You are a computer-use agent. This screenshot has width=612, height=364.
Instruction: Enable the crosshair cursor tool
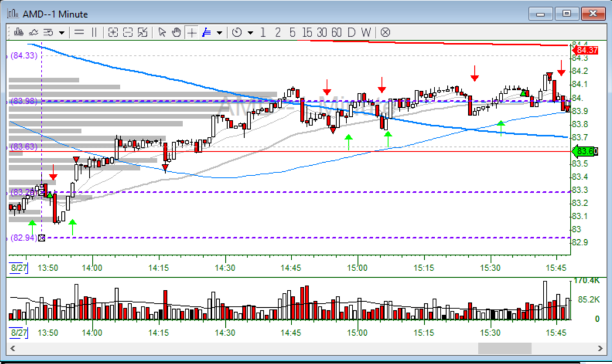pos(192,32)
